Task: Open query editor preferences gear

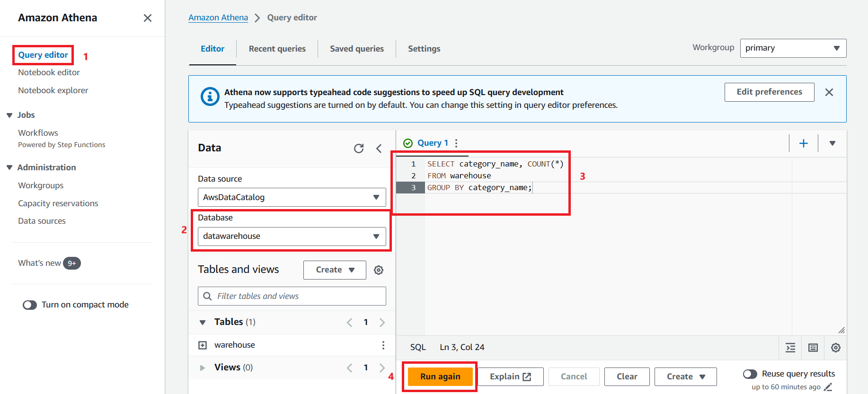Action: pyautogui.click(x=836, y=348)
